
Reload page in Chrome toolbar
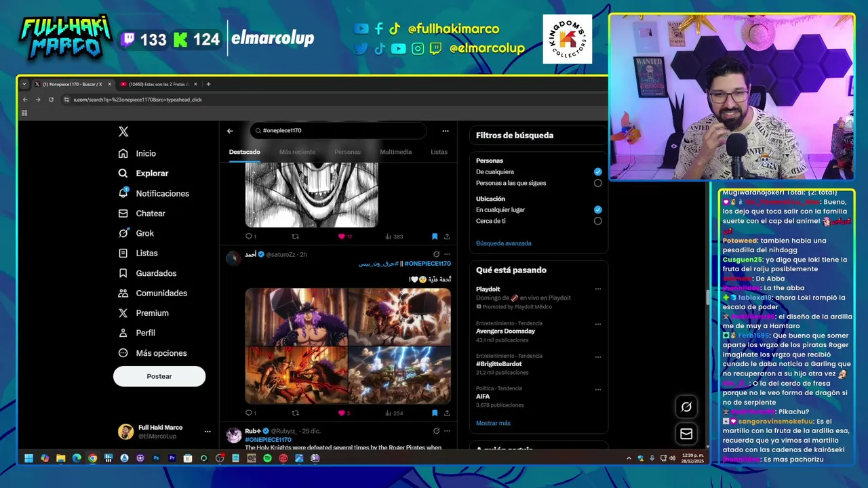click(51, 100)
